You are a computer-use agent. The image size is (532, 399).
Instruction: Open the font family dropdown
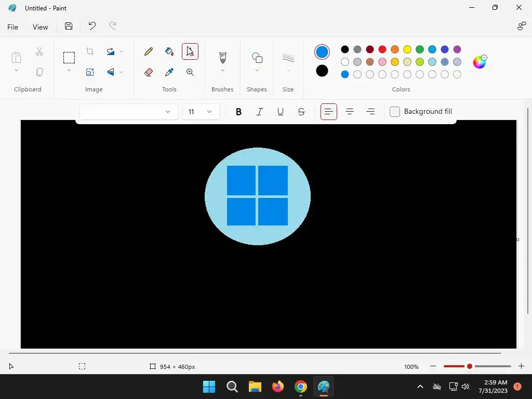pos(129,112)
